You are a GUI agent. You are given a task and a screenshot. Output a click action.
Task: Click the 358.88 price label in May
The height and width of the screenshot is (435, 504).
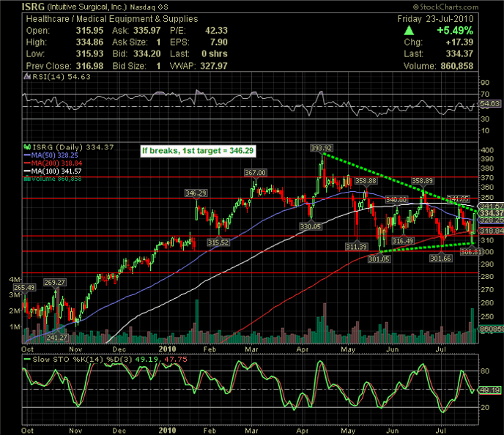[366, 181]
